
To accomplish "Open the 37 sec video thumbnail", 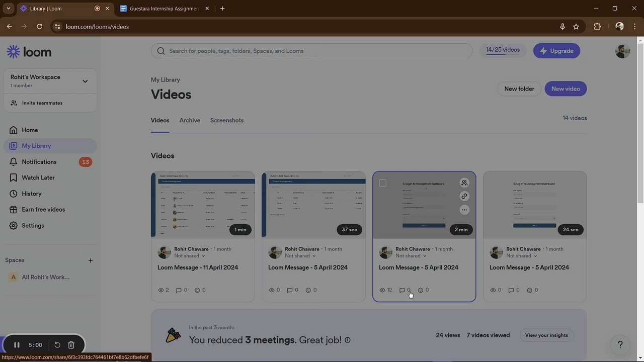I will (x=313, y=205).
